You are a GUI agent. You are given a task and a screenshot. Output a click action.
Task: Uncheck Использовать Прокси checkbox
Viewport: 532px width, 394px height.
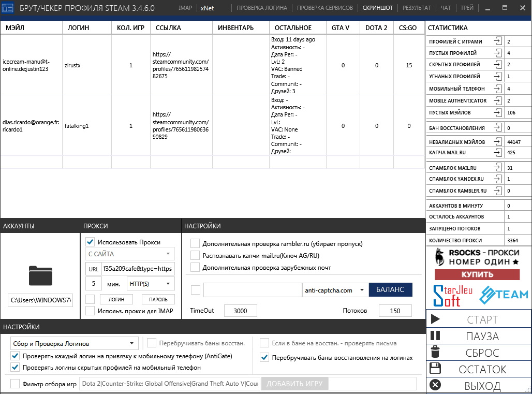[x=90, y=242]
